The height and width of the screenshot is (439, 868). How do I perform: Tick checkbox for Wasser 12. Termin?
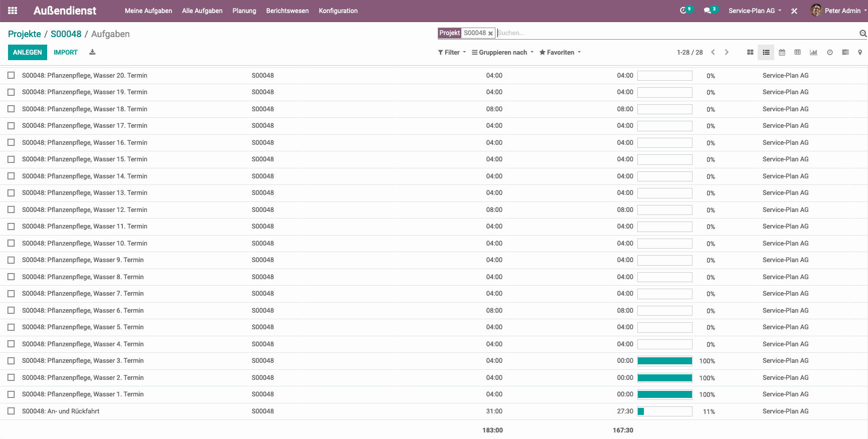click(11, 209)
